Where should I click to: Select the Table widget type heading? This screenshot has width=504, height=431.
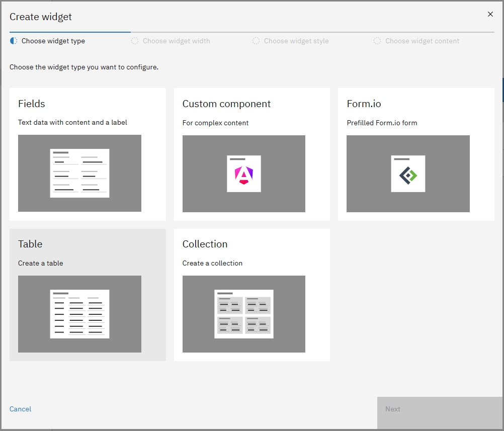point(30,244)
